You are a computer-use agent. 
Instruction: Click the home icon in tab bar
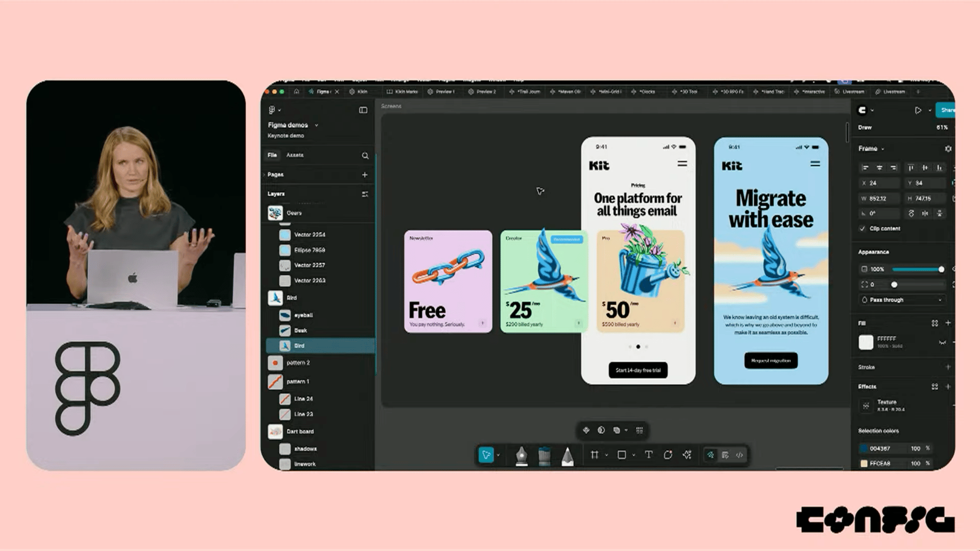[x=297, y=91]
